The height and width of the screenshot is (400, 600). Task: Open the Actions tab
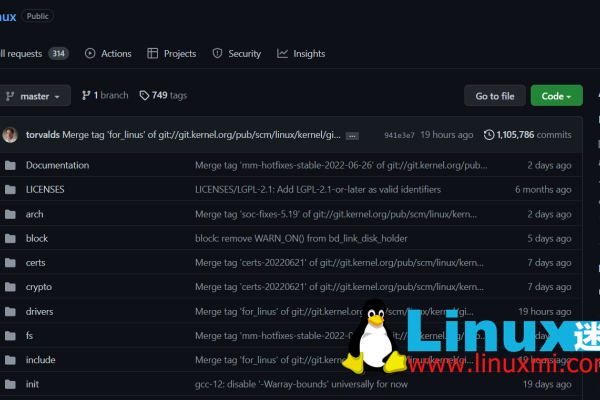point(108,54)
